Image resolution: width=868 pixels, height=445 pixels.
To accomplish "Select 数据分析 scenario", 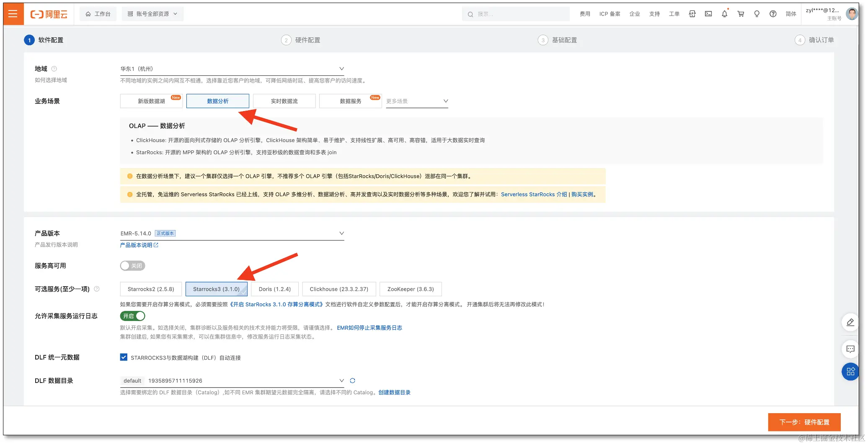I will (218, 101).
